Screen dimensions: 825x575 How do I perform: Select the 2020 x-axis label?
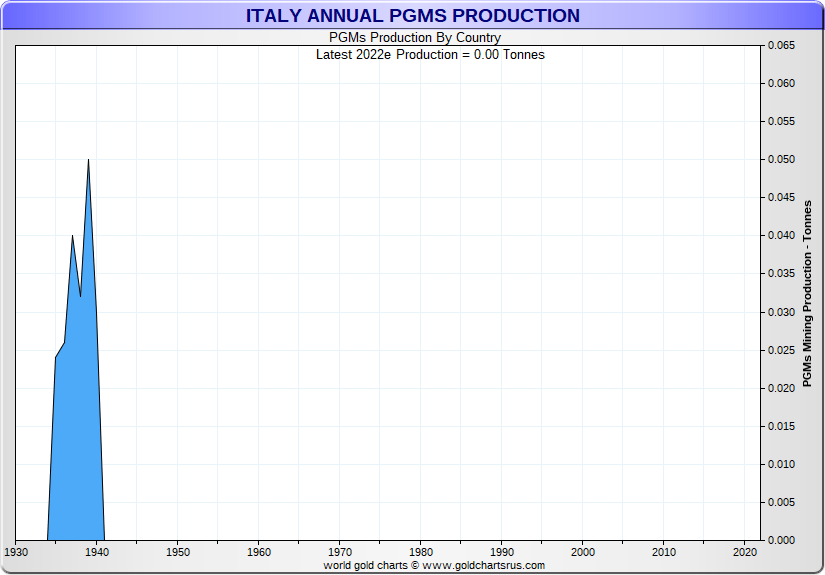[745, 552]
